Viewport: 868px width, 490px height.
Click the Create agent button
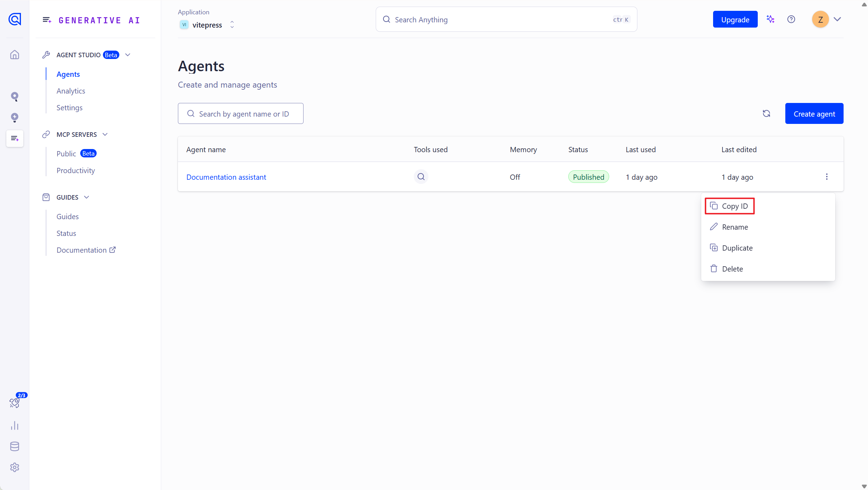point(814,114)
